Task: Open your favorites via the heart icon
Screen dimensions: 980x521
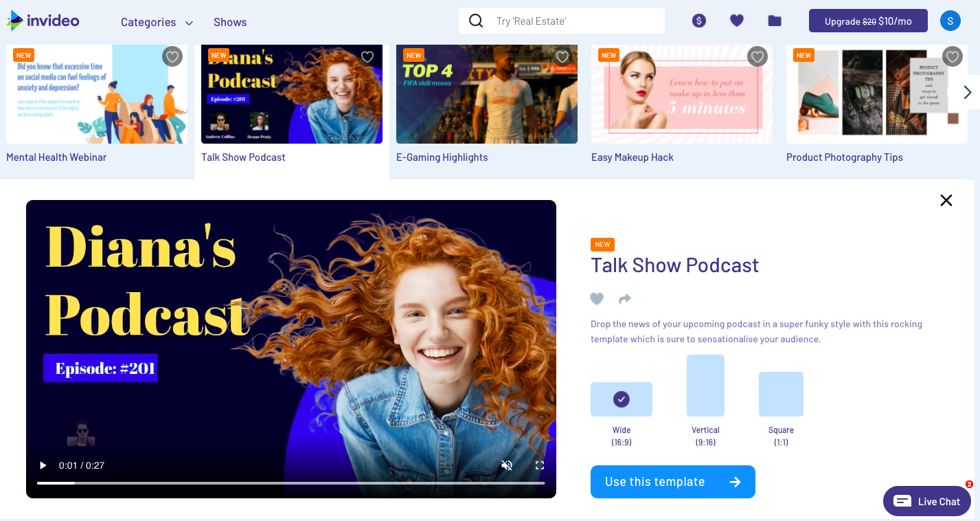Action: pyautogui.click(x=736, y=21)
